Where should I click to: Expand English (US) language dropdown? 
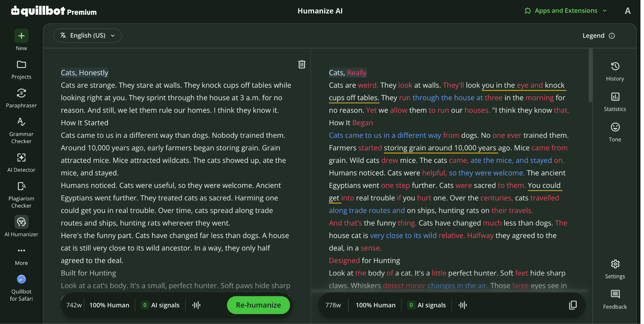click(x=88, y=36)
